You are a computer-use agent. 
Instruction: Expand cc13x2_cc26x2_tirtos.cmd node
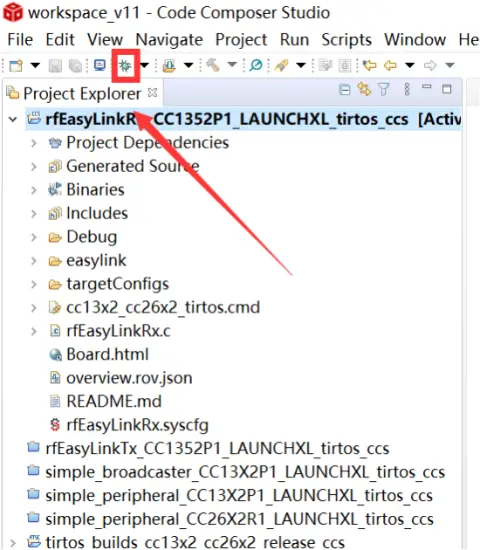click(x=34, y=308)
